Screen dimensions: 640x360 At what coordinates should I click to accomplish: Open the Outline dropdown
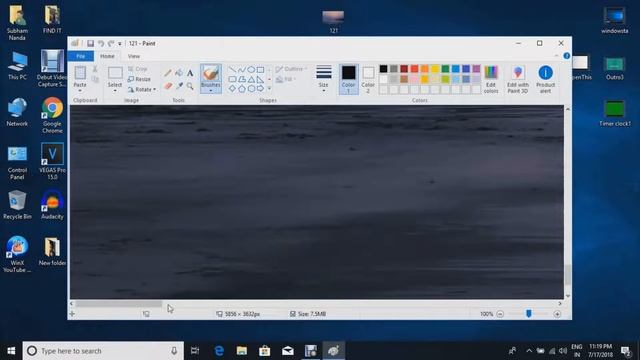[x=291, y=69]
